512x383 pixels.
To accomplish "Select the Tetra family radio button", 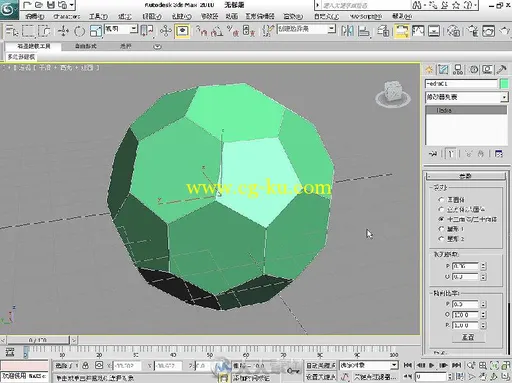I will pyautogui.click(x=441, y=199).
